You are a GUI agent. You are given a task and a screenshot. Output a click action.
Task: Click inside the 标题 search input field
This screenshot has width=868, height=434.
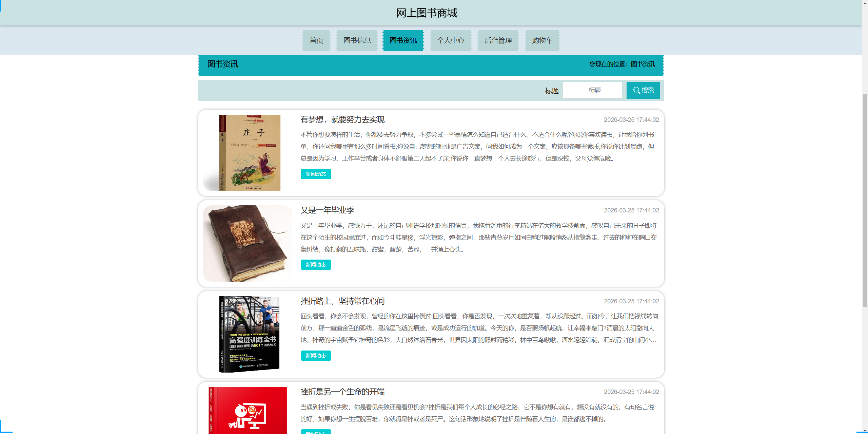click(x=592, y=90)
